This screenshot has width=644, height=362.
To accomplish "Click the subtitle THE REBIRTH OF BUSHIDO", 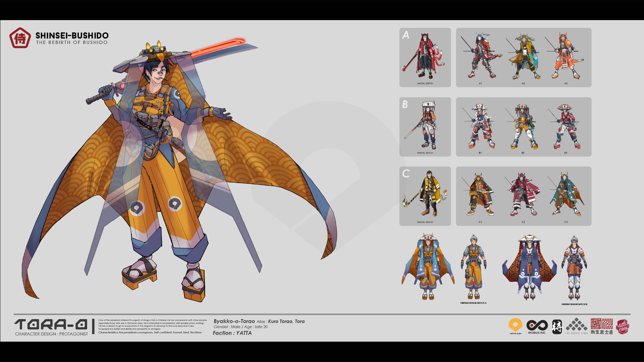I will pos(72,42).
